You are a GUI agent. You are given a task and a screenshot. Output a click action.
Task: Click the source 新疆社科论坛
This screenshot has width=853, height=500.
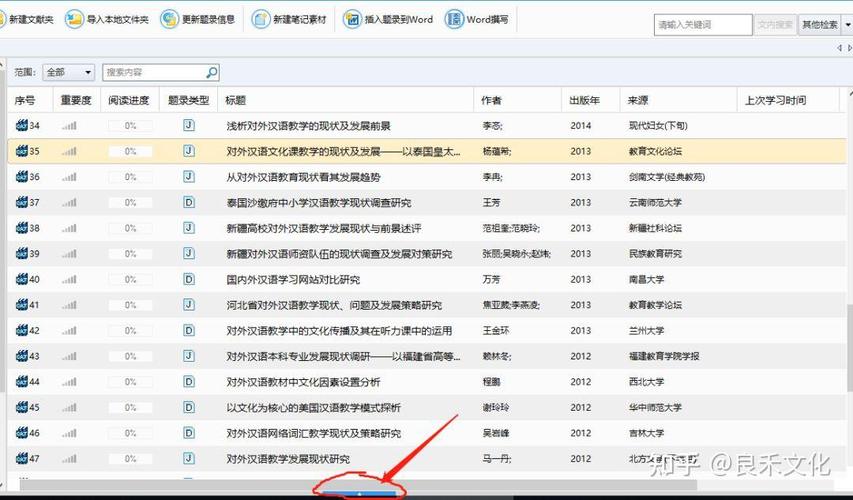click(x=655, y=228)
